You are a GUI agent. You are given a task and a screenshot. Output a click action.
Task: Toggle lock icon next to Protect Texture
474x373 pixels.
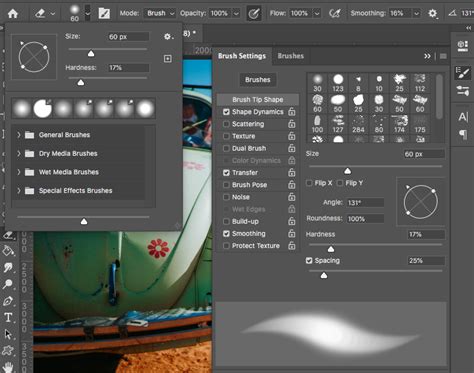pyautogui.click(x=292, y=245)
